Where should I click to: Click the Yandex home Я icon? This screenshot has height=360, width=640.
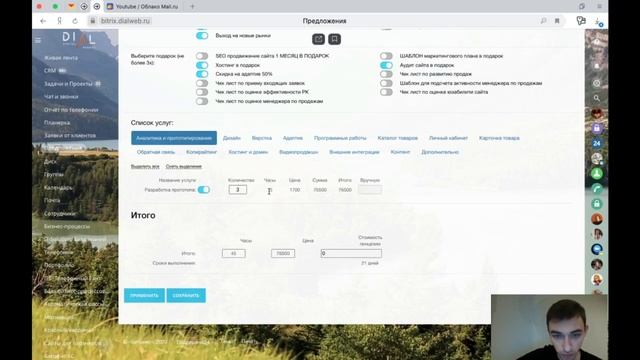[60, 21]
